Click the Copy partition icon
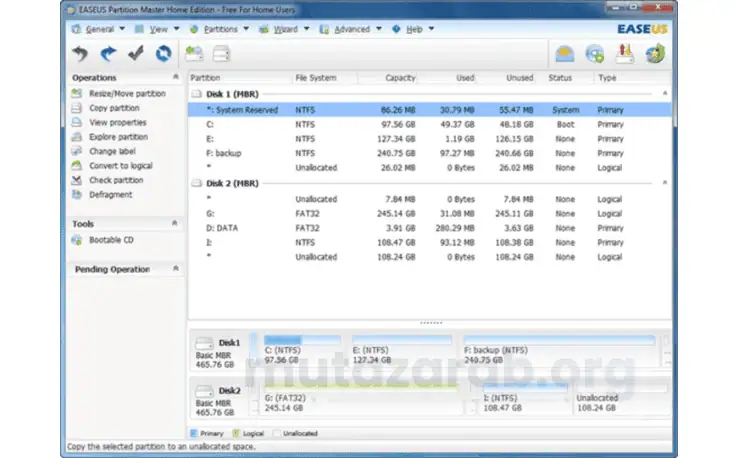This screenshot has width=738, height=458. pos(76,108)
